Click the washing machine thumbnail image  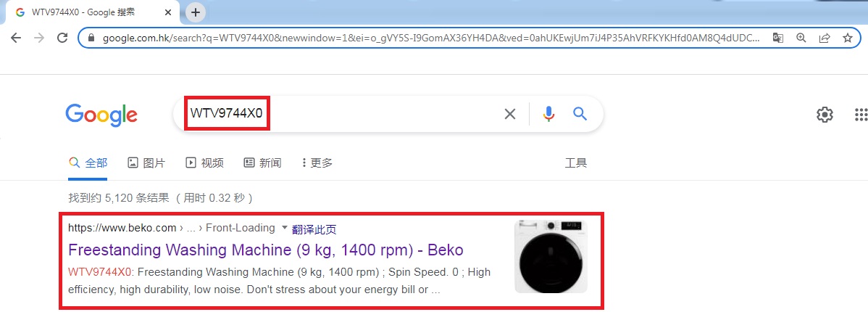coord(551,257)
